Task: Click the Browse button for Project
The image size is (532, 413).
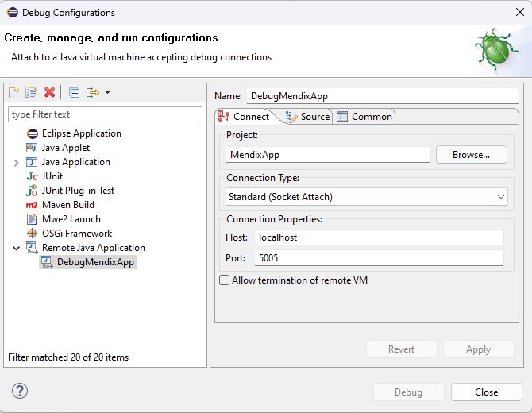Action: pyautogui.click(x=471, y=155)
